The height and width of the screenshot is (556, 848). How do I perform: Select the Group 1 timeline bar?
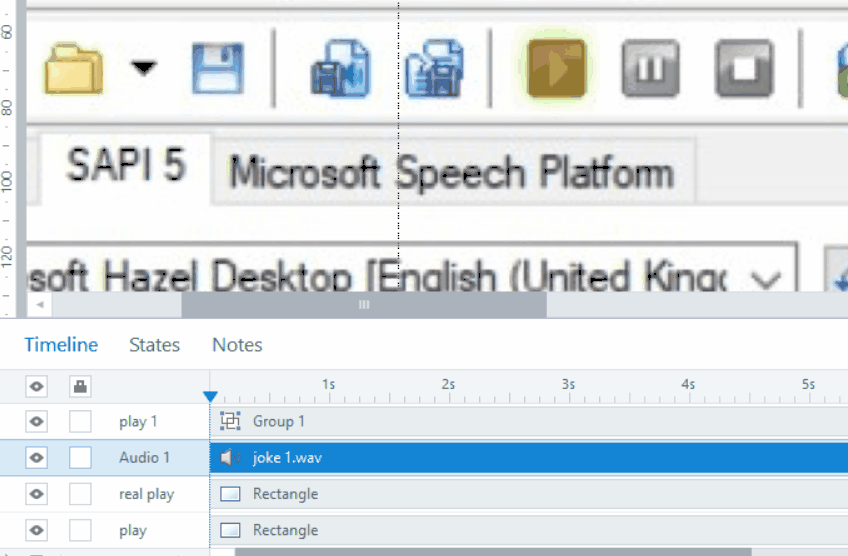[529, 421]
